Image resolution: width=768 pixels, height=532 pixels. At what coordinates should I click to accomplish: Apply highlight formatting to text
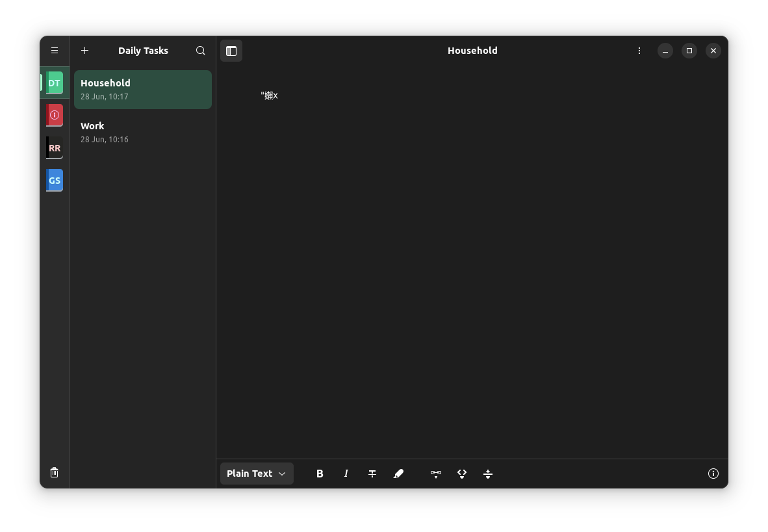tap(398, 474)
